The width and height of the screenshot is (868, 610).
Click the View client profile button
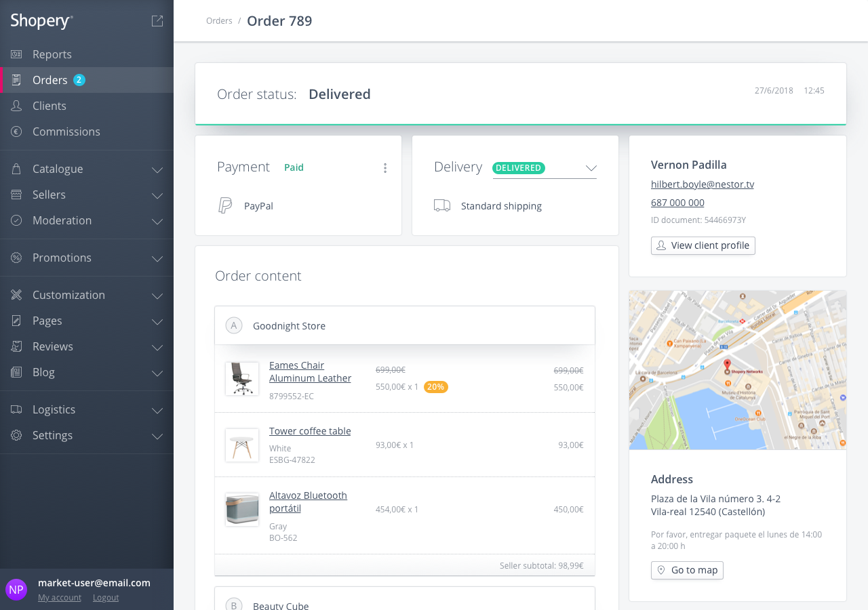pos(703,245)
